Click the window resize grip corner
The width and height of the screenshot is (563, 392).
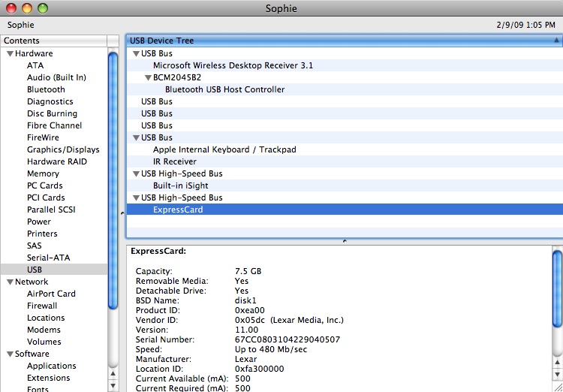pos(558,387)
